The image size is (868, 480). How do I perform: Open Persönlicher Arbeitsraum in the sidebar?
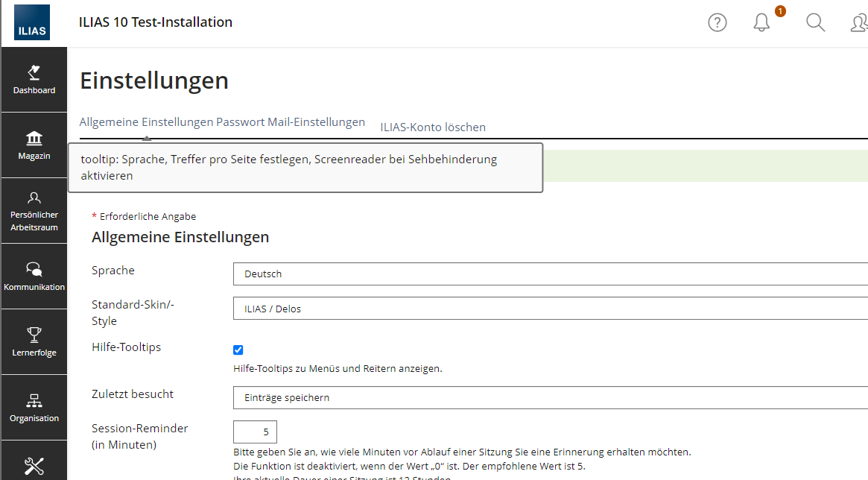pyautogui.click(x=34, y=211)
